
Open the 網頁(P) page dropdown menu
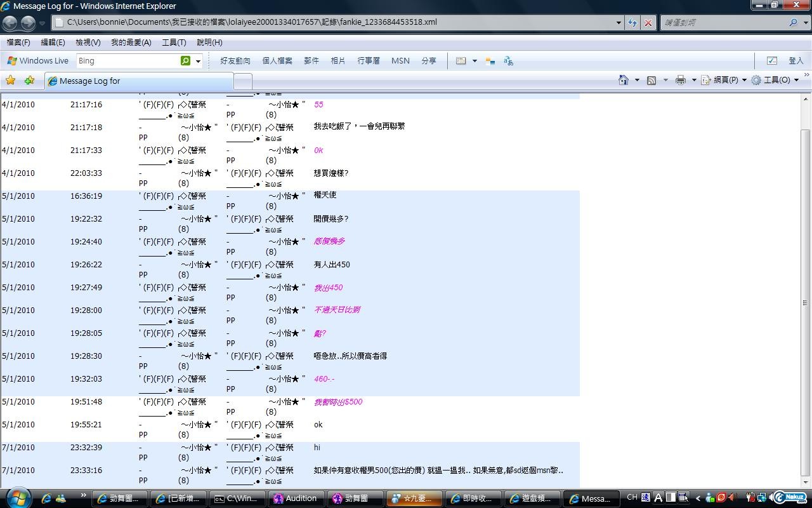[x=723, y=80]
